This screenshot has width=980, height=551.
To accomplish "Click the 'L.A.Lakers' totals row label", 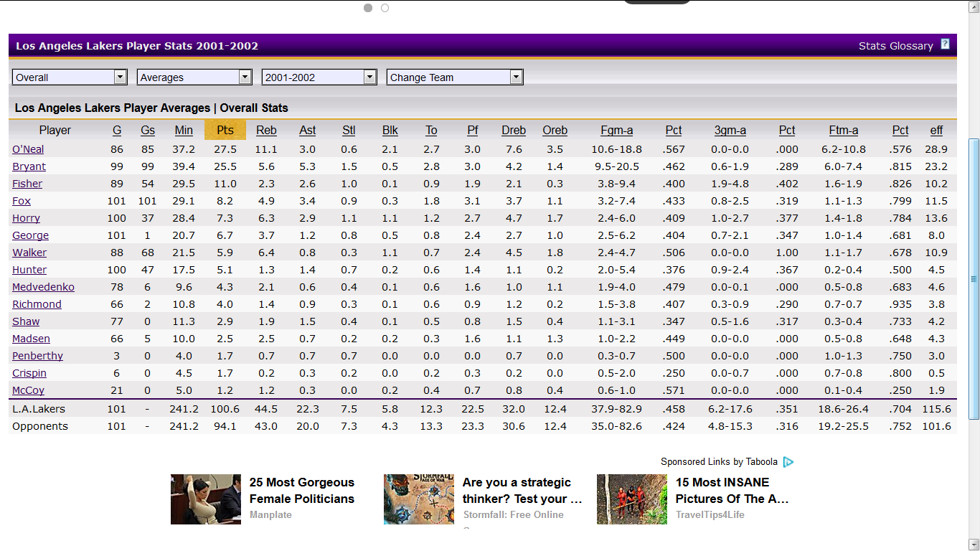I will [x=39, y=409].
